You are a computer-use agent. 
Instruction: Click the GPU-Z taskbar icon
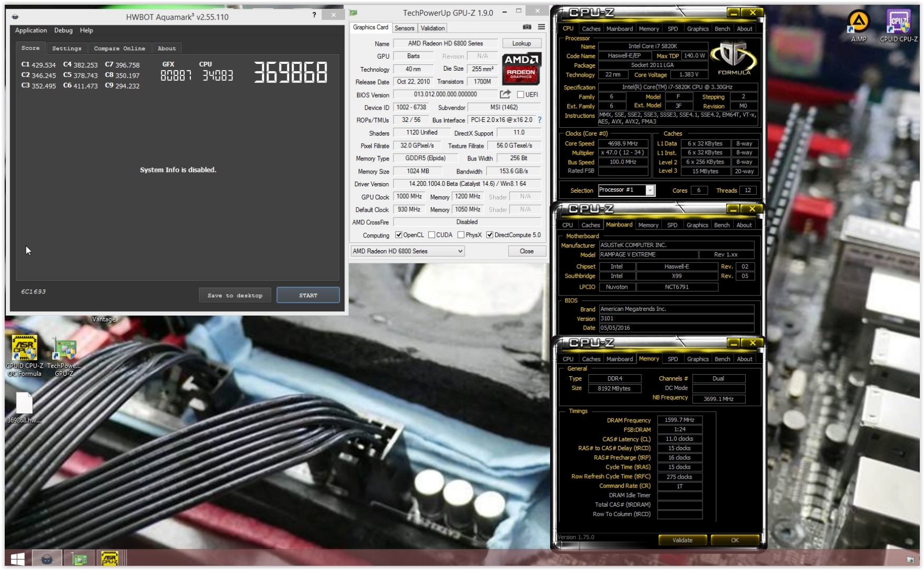80,558
